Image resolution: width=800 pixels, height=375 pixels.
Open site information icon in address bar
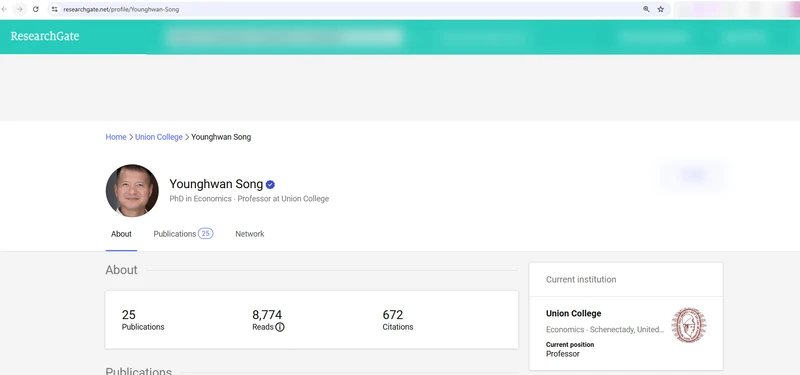pos(55,9)
